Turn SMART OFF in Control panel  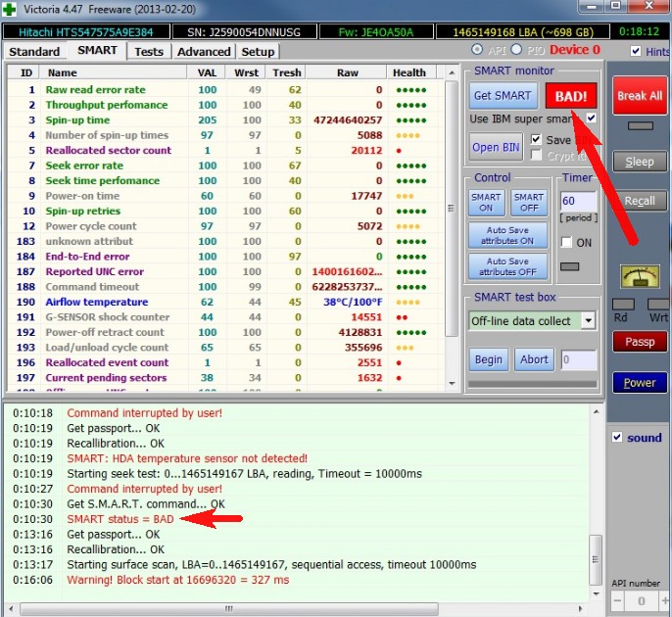point(528,203)
